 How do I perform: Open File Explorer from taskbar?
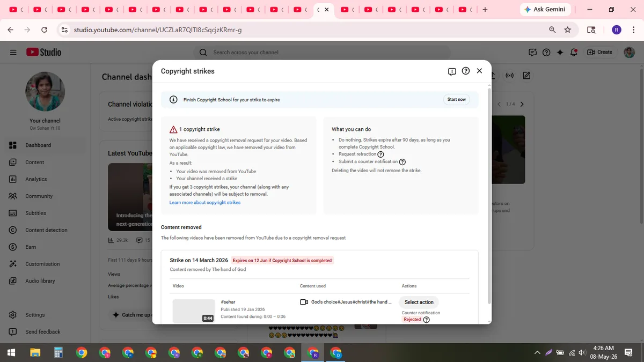pos(35,352)
